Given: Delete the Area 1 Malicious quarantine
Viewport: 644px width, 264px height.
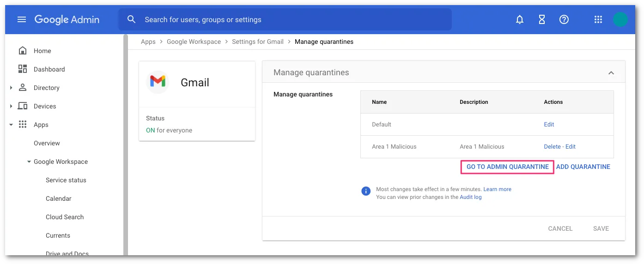Looking at the screenshot, I should coord(552,146).
